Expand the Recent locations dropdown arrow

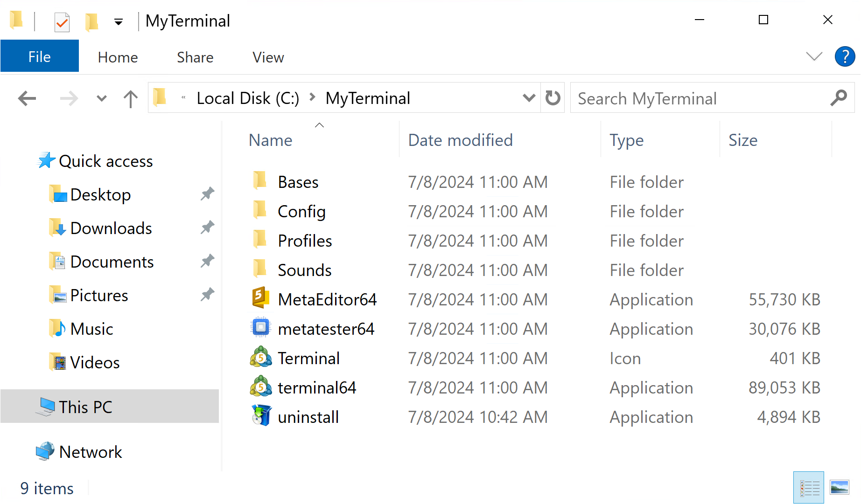pyautogui.click(x=101, y=98)
